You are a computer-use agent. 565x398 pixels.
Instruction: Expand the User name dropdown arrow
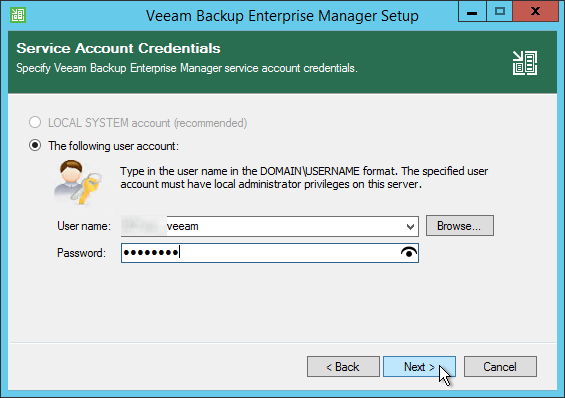(410, 227)
